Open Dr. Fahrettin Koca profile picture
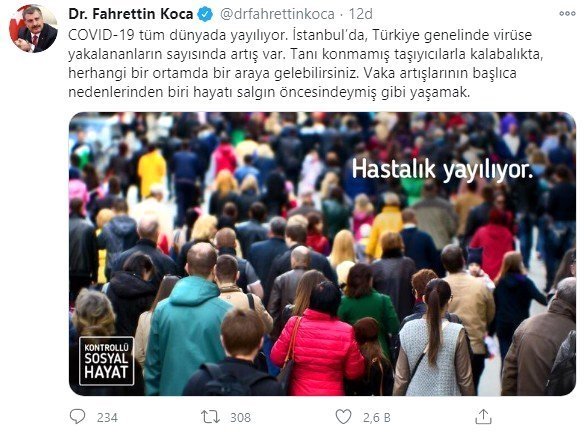Viewport: 586px width, 432px height. tap(33, 28)
